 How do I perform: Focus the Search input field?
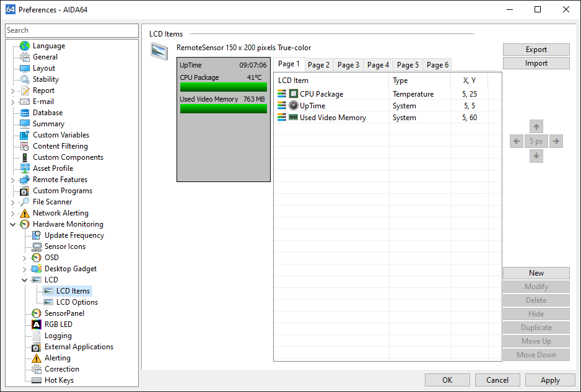[72, 30]
